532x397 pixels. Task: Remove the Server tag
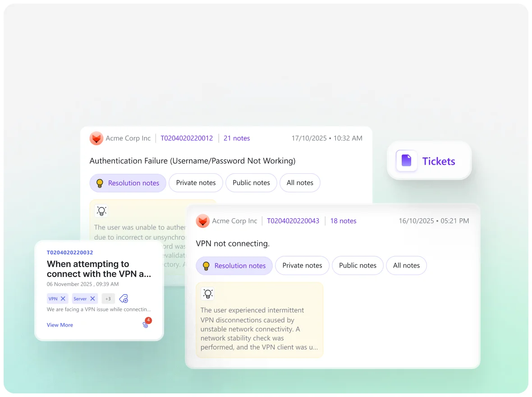[92, 299]
